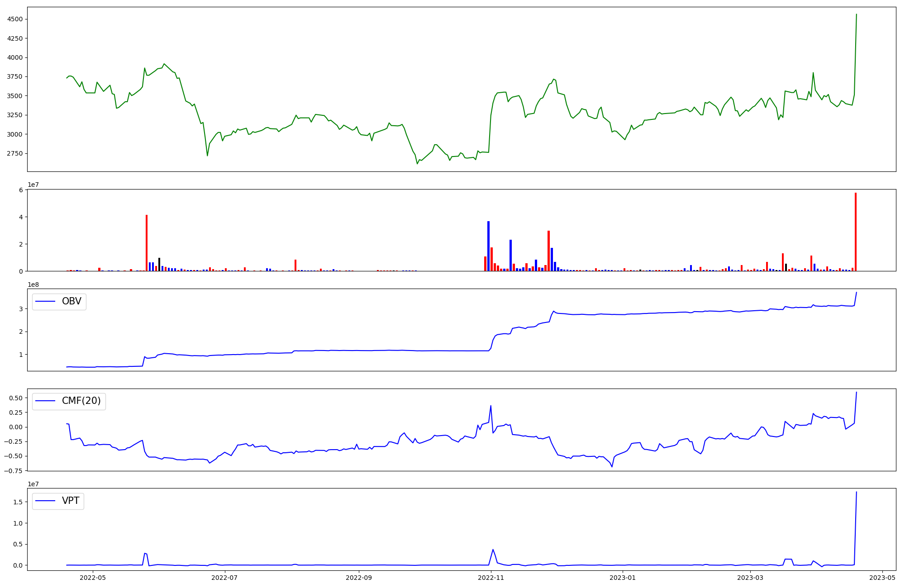The height and width of the screenshot is (588, 905).
Task: Click the 1.5 label on VPT axis
Action: point(19,502)
